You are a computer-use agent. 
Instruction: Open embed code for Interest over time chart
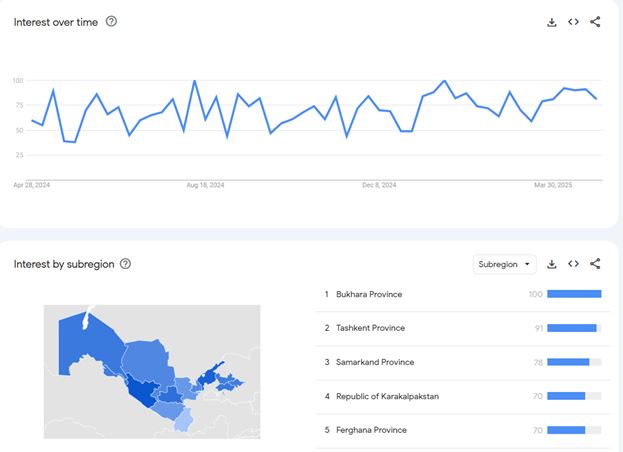[x=573, y=22]
